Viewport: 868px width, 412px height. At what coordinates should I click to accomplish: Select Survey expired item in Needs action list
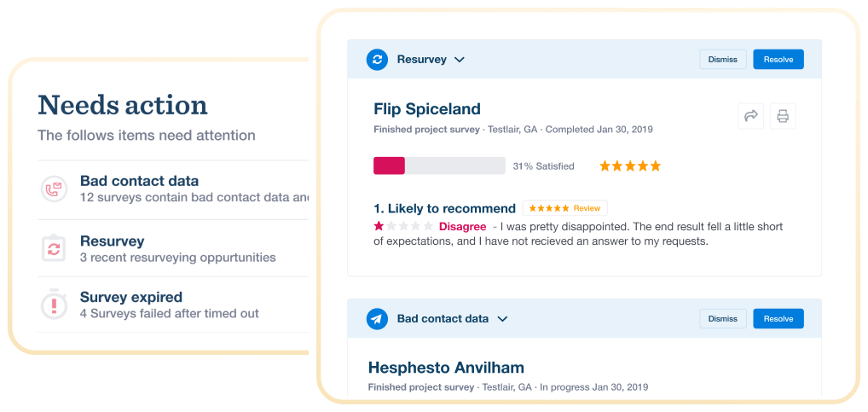pyautogui.click(x=173, y=305)
